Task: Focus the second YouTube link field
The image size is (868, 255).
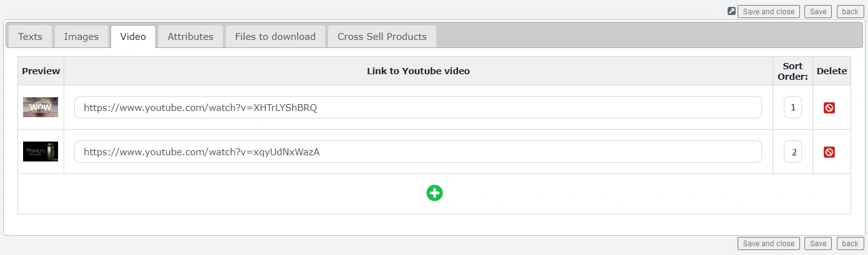Action: pyautogui.click(x=417, y=152)
